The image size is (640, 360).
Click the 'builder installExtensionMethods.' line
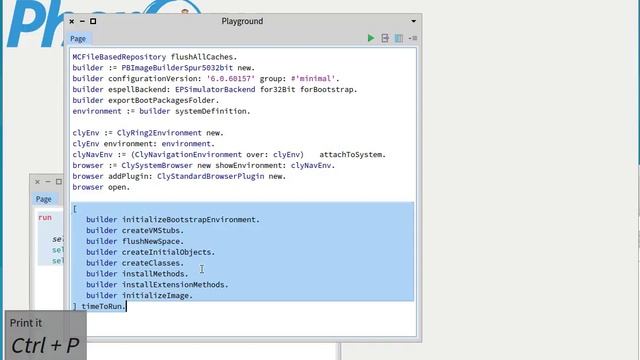tap(157, 284)
